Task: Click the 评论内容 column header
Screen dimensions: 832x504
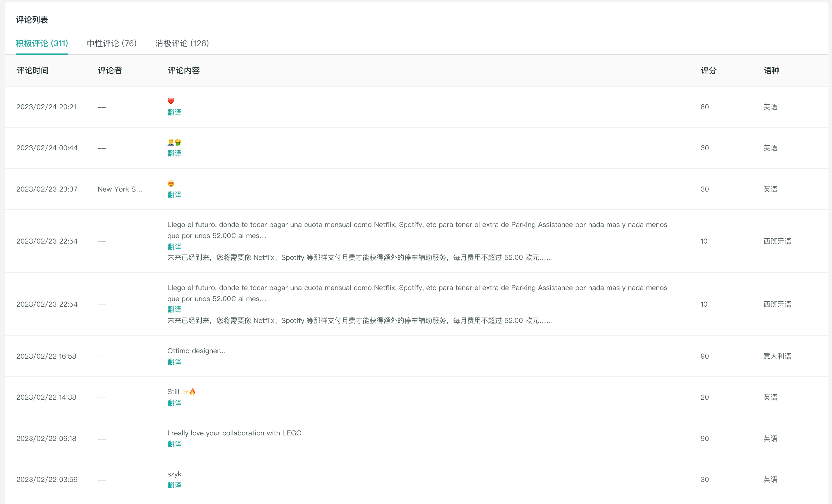Action: point(184,71)
